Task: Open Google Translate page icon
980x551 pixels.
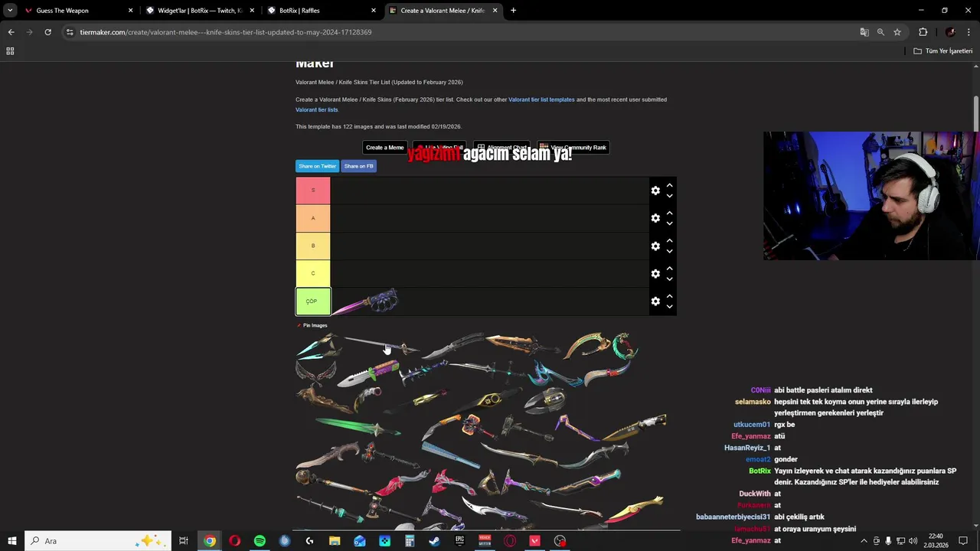Action: [864, 32]
